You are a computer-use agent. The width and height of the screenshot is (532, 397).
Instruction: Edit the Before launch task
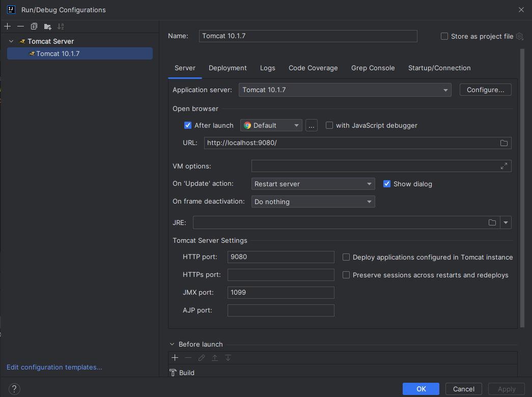pos(202,358)
